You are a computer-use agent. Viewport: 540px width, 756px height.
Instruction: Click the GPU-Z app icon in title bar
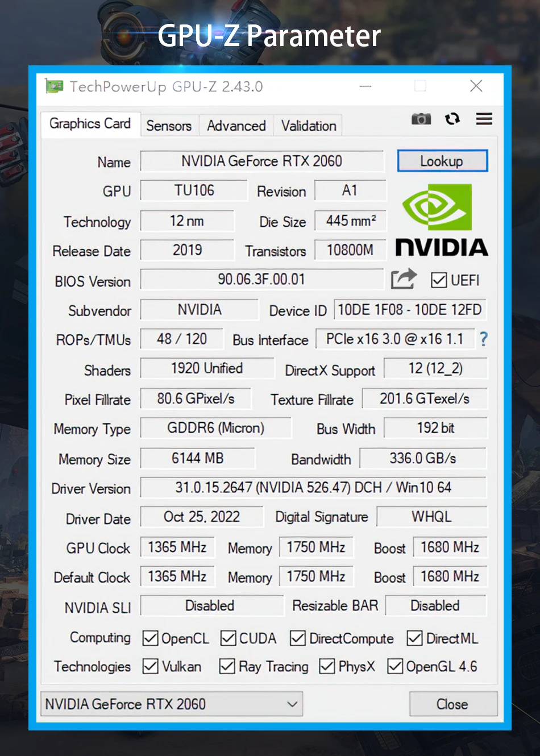pos(55,86)
